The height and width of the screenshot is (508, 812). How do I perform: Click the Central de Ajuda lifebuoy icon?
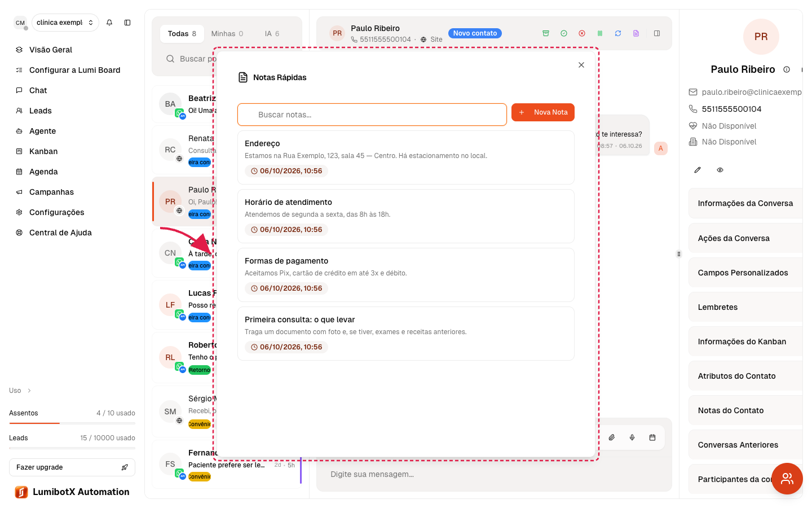tap(19, 233)
